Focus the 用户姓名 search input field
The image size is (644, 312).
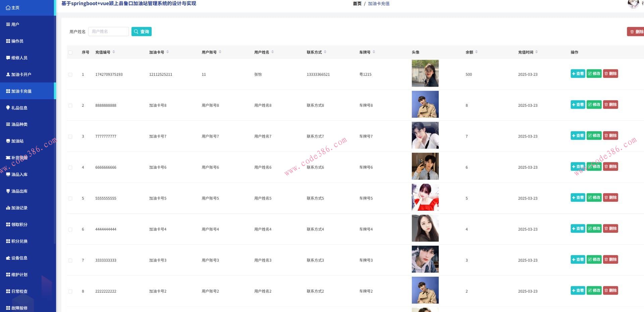coord(109,32)
